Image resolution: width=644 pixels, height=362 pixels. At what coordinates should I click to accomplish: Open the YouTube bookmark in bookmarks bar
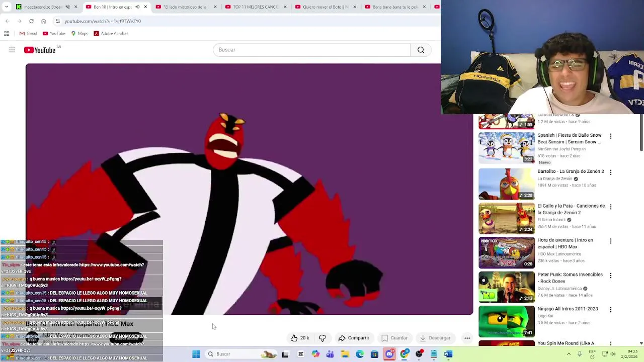pyautogui.click(x=54, y=33)
